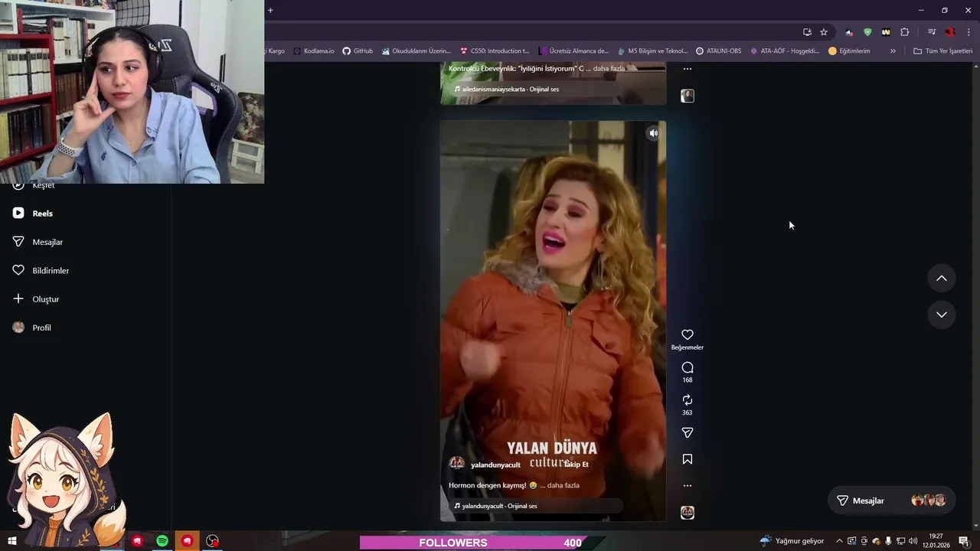Screen dimensions: 980x551
Task: Open more options of the previous reel
Action: pyautogui.click(x=688, y=69)
